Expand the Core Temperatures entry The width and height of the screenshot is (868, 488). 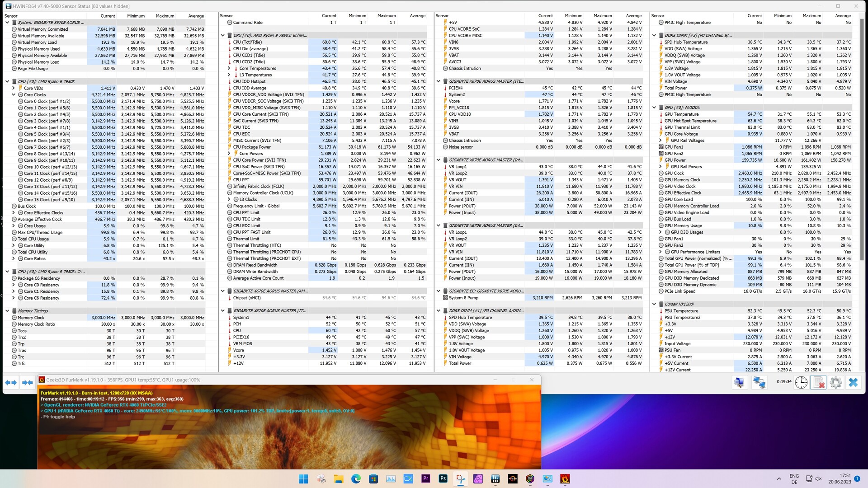pyautogui.click(x=229, y=69)
